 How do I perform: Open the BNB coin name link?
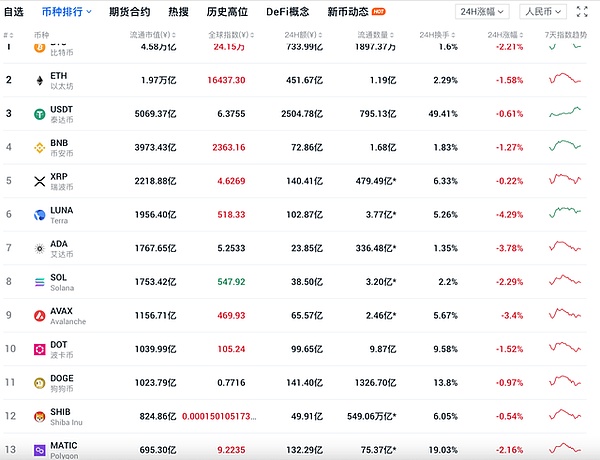point(59,143)
